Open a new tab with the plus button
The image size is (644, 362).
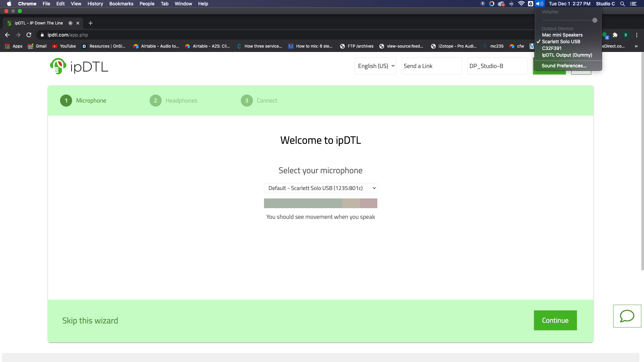pos(91,23)
